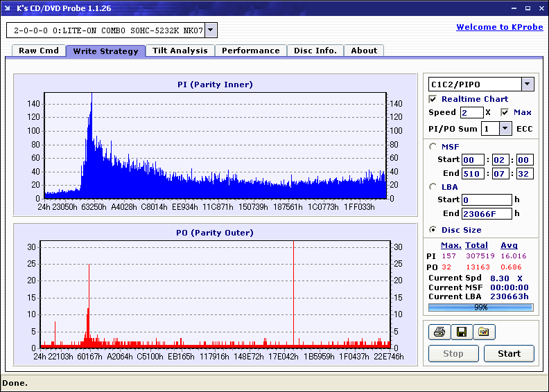Click the folder icon with chart settings
Screen dimensions: 549x392
(x=484, y=332)
